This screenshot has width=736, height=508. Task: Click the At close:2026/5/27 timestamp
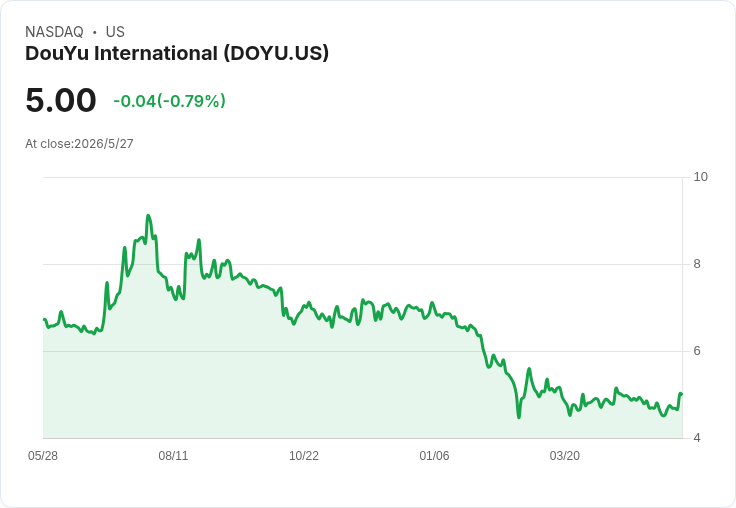click(79, 144)
